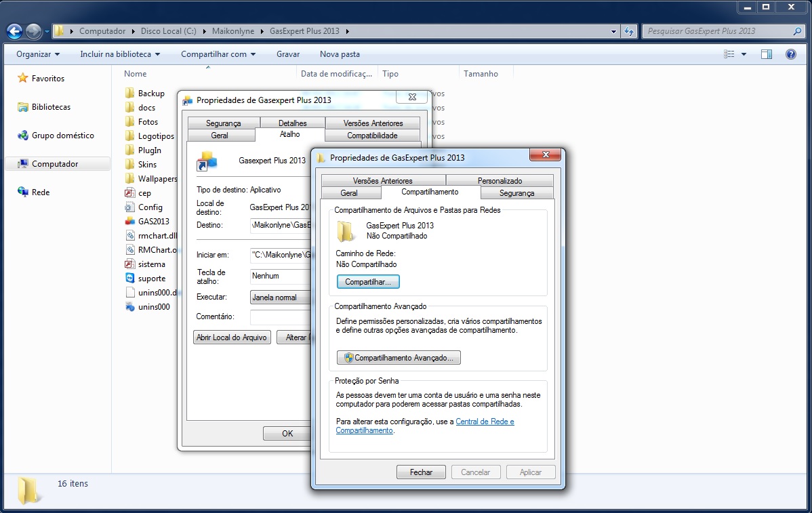Select the rmchart.dll file
Viewport: 812px width, 513px height.
point(150,236)
